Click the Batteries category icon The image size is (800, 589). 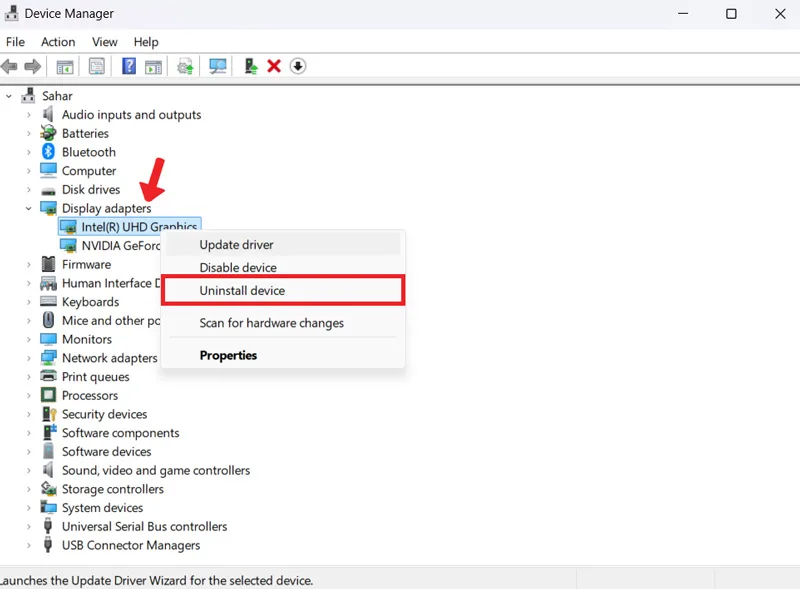point(48,133)
